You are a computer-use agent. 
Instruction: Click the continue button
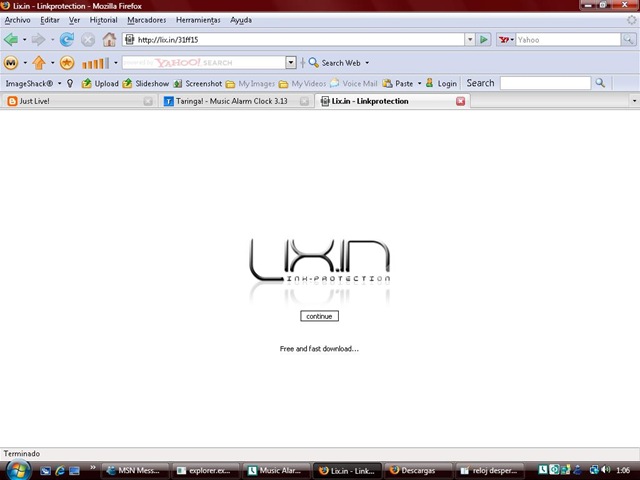[x=319, y=316]
